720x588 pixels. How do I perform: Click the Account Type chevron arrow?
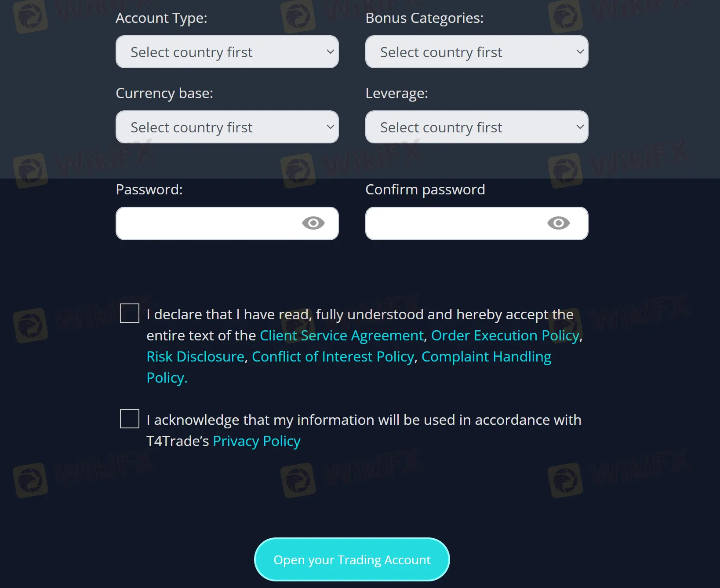pos(331,52)
